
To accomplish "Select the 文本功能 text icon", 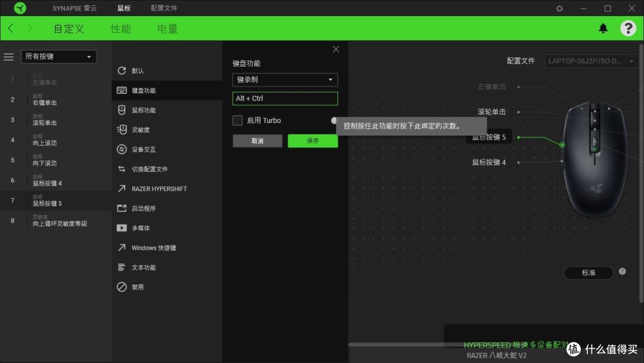I will coord(122,267).
